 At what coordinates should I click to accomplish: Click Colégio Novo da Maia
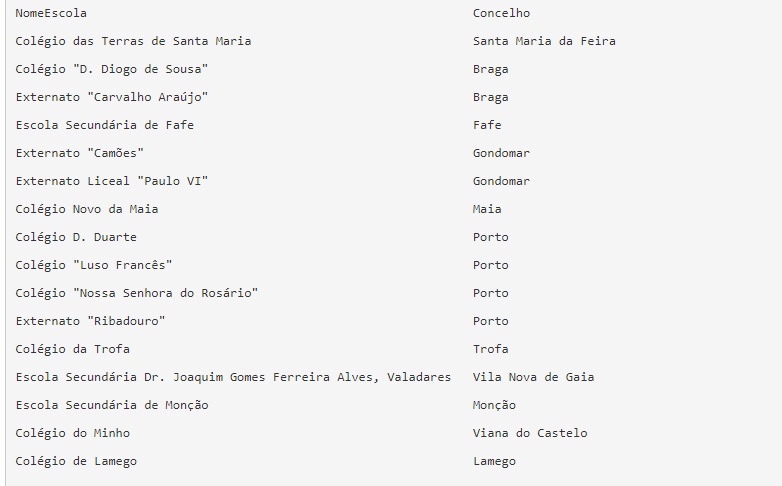click(87, 209)
